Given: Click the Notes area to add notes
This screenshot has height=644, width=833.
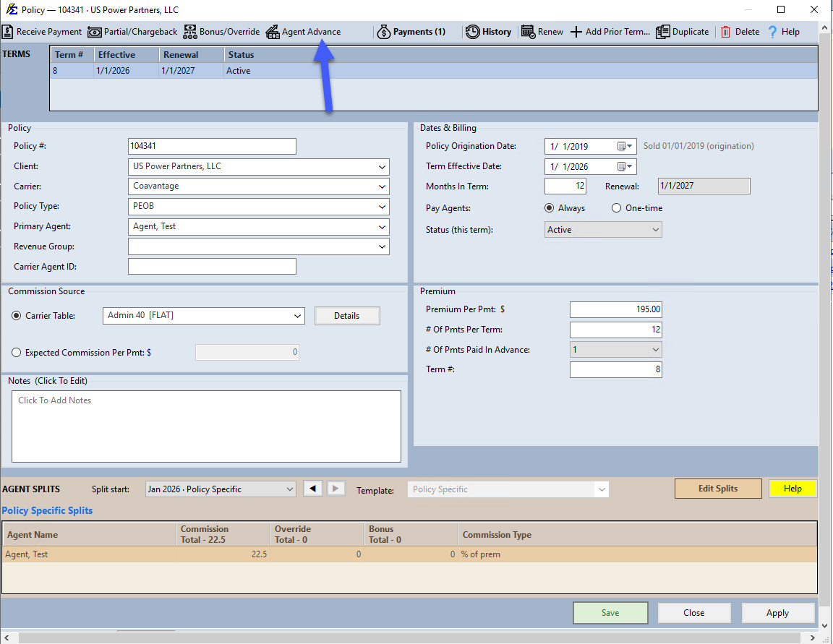Looking at the screenshot, I should click(x=206, y=426).
